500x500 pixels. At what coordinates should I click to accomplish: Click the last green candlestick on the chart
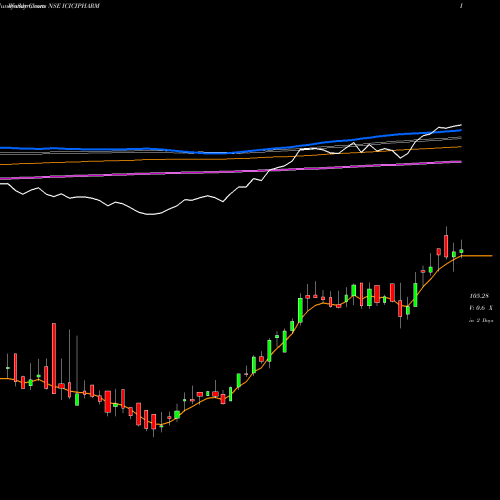coord(461,251)
